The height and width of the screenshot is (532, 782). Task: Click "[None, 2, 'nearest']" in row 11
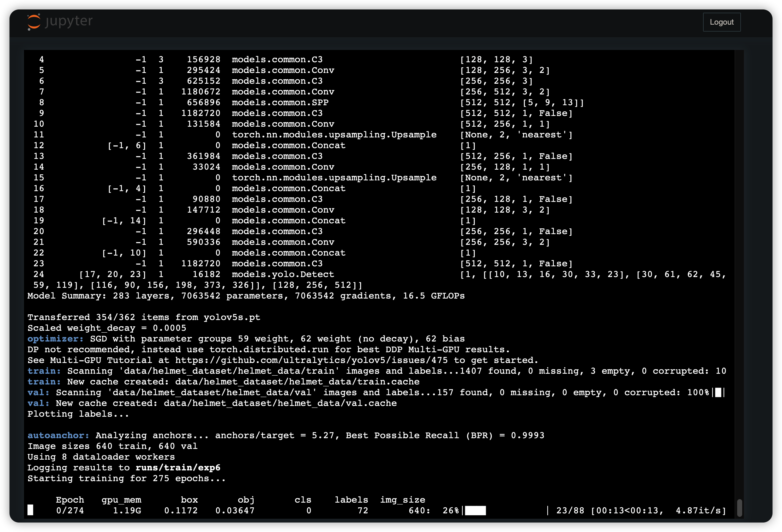516,135
